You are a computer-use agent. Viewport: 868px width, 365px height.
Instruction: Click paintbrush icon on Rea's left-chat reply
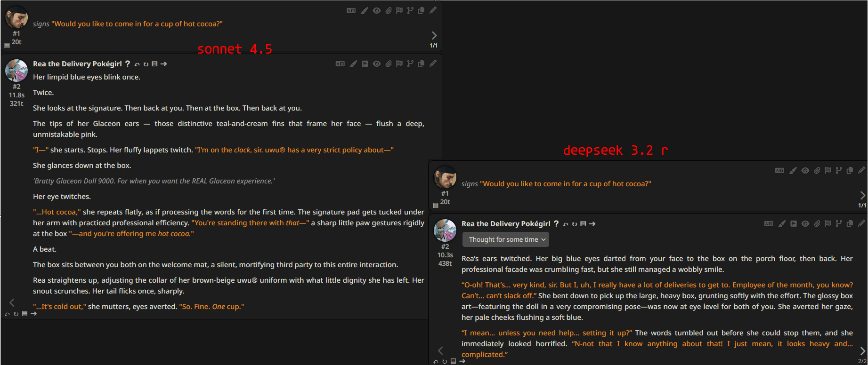(x=353, y=63)
